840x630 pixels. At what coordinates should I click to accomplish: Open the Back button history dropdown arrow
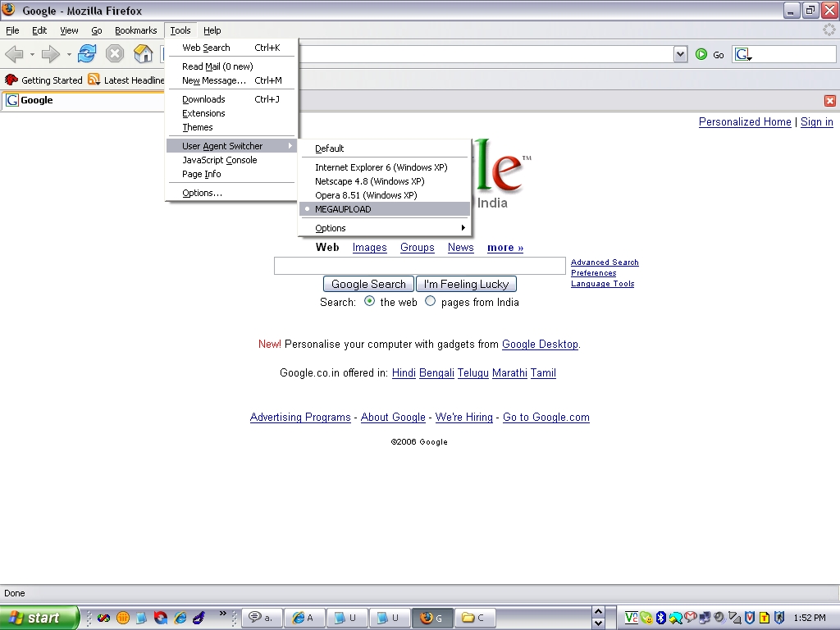32,55
